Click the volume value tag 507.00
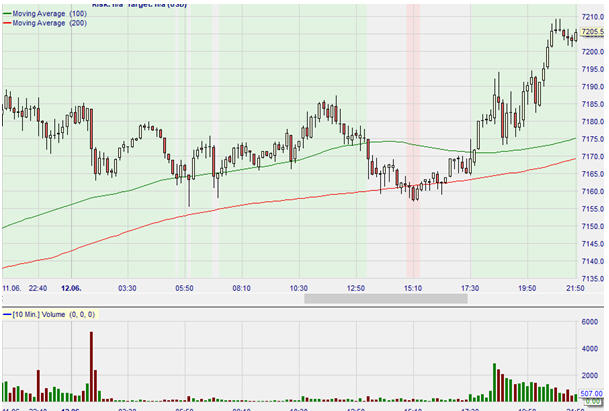Viewport: 609px width, 411px height. click(591, 394)
